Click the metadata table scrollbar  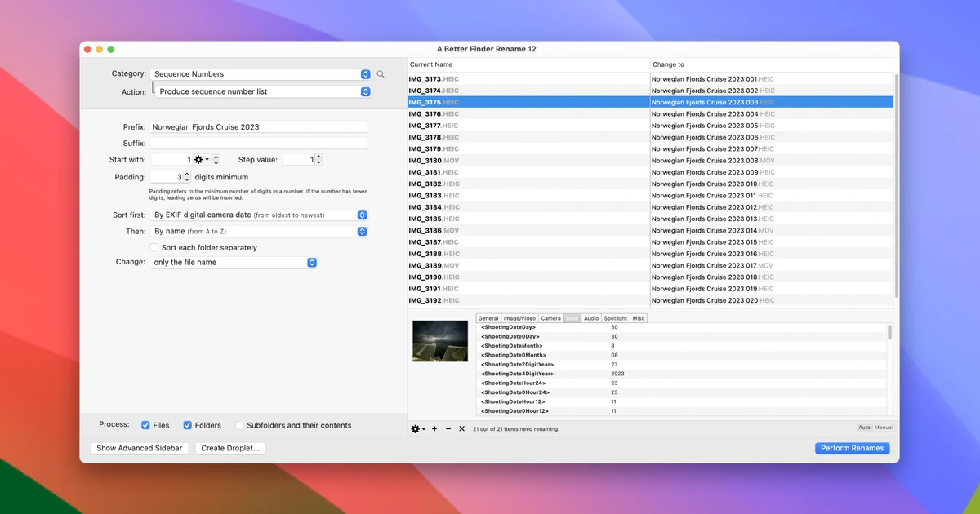pyautogui.click(x=889, y=332)
